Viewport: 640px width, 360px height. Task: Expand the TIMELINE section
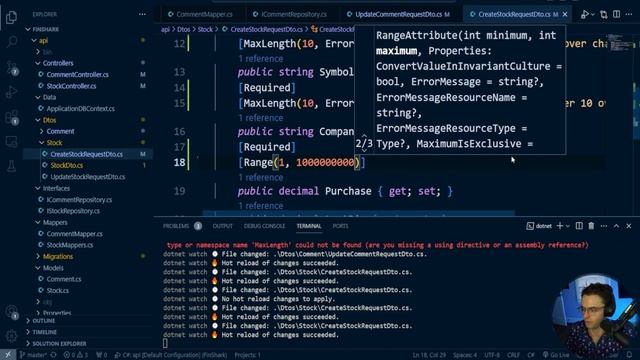(x=44, y=332)
